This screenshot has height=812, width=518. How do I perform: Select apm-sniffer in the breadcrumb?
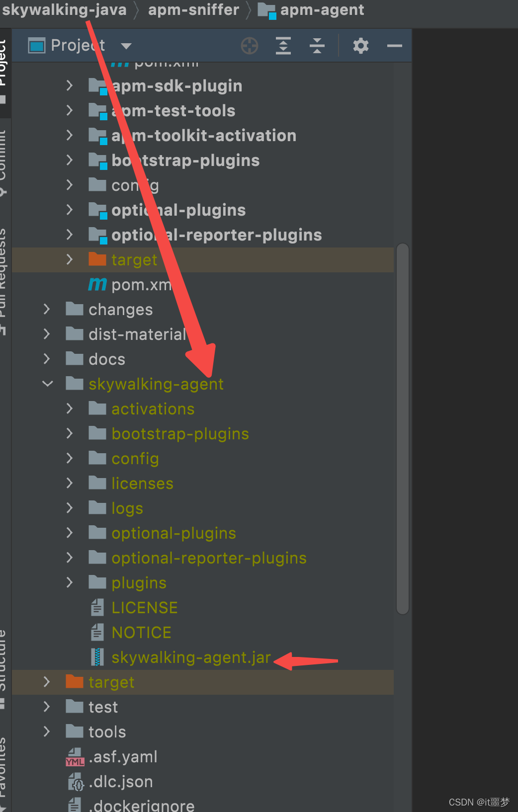point(193,10)
